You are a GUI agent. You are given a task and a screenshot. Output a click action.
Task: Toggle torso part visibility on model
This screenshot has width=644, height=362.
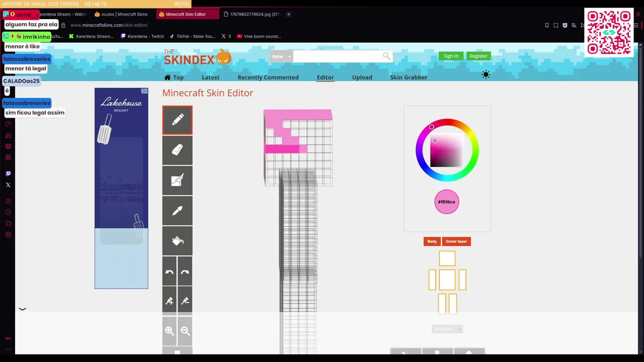pyautogui.click(x=447, y=280)
